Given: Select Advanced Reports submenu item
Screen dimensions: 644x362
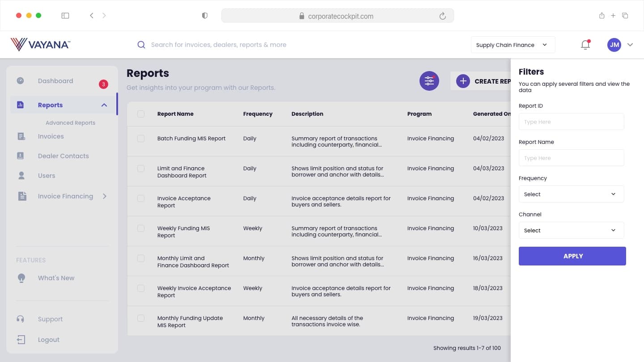Looking at the screenshot, I should pos(70,123).
